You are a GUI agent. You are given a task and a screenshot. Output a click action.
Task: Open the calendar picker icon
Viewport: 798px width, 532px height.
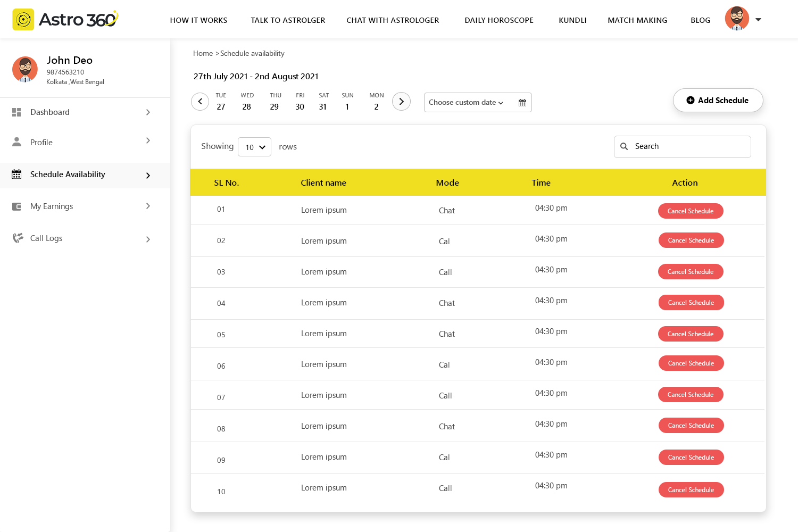tap(522, 103)
